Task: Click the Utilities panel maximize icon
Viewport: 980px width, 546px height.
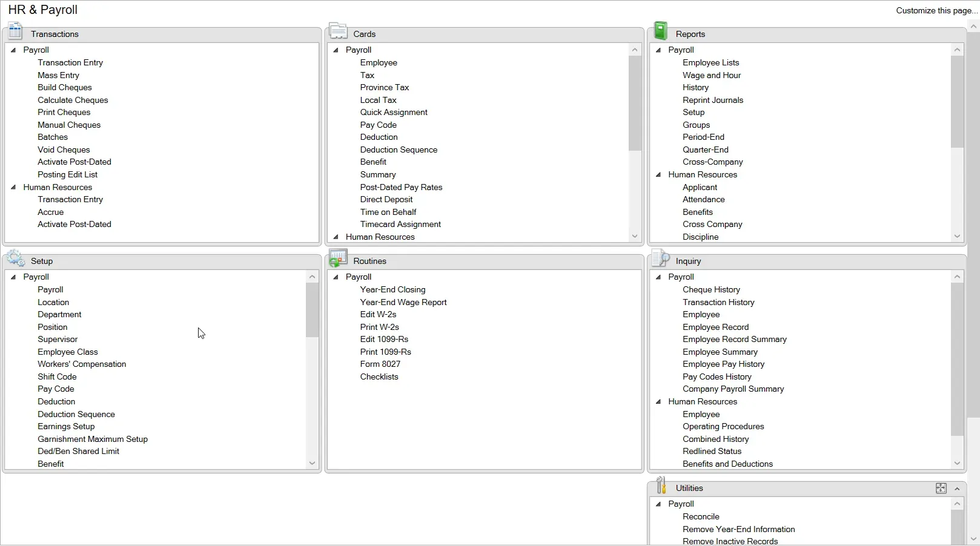Action: 941,488
